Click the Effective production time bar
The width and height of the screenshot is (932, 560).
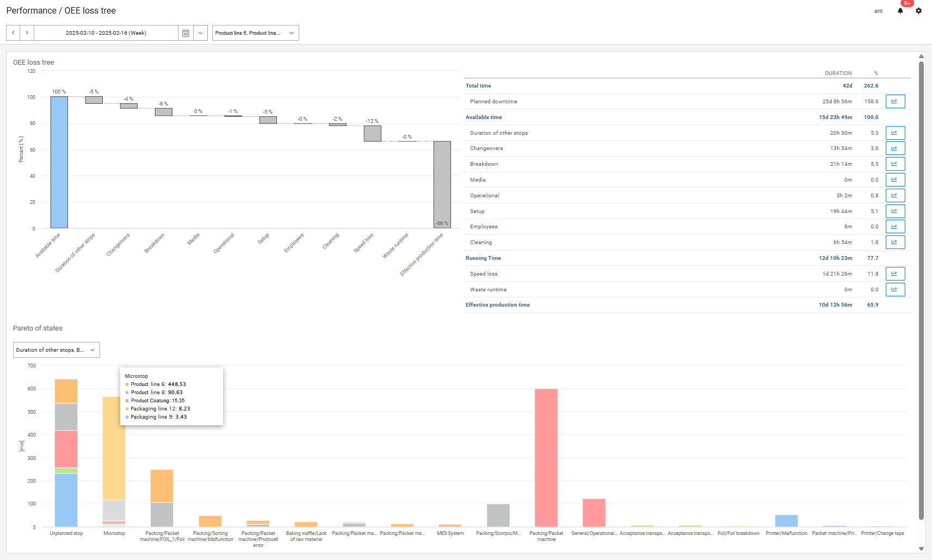442,184
